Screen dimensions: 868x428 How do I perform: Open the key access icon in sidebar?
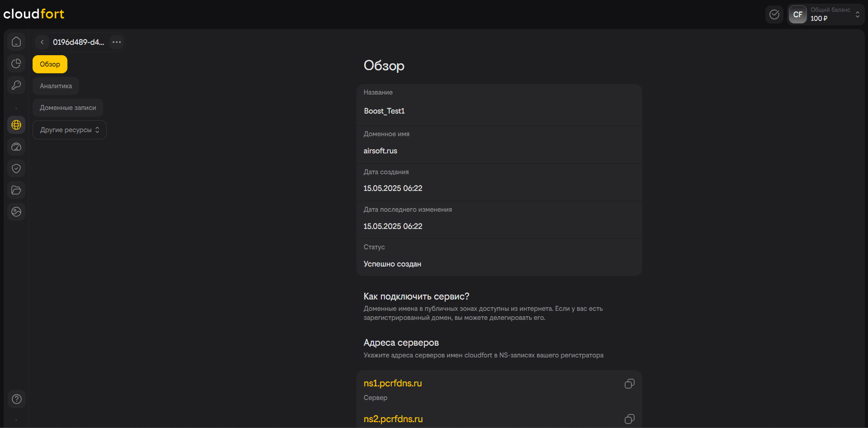[x=16, y=85]
